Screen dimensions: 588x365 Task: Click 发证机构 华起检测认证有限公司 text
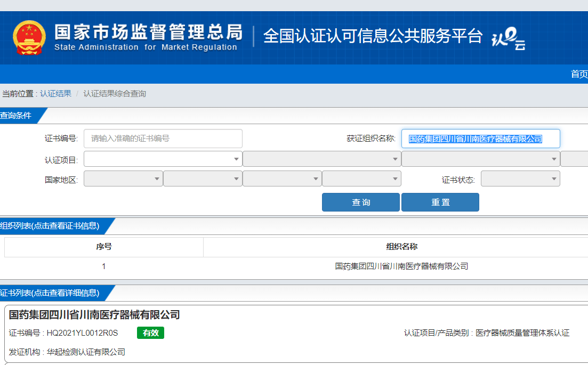coord(67,352)
